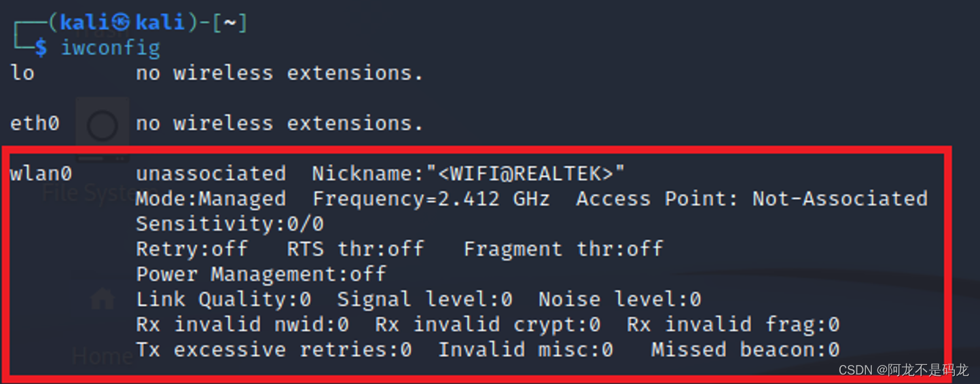980x384 pixels.
Task: Click the lo interface name
Action: [x=22, y=73]
